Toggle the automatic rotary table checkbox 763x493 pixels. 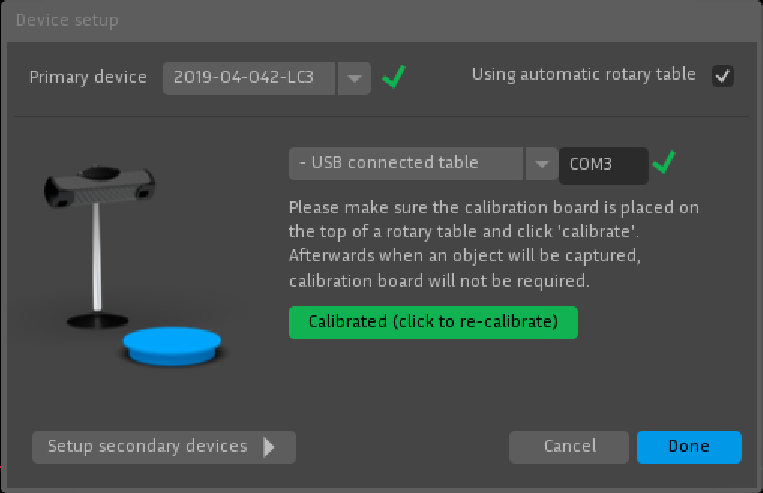click(723, 76)
